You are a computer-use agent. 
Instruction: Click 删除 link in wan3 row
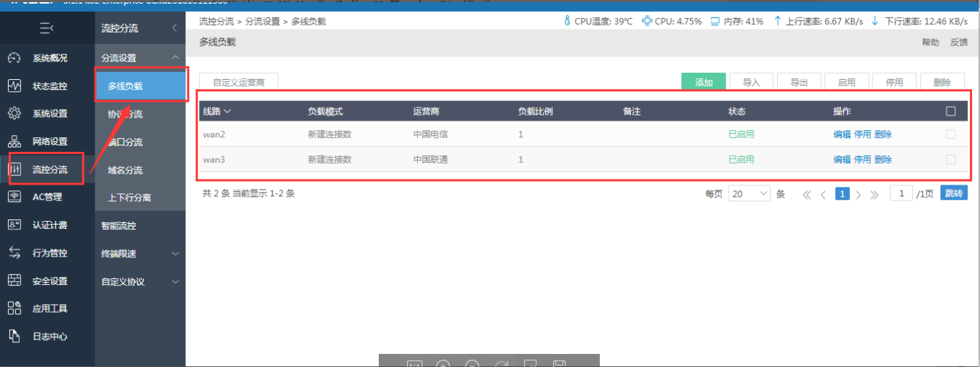tap(883, 159)
